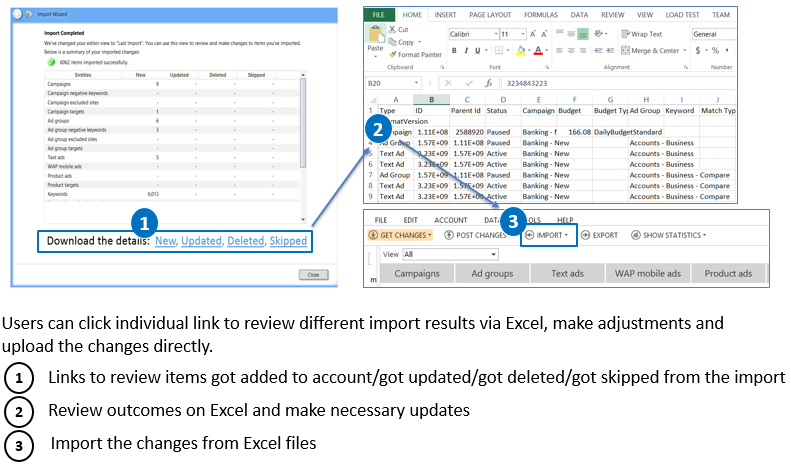Screen dimensions: 791x466
Task: Click the Close button in Import Wizard
Action: [312, 275]
